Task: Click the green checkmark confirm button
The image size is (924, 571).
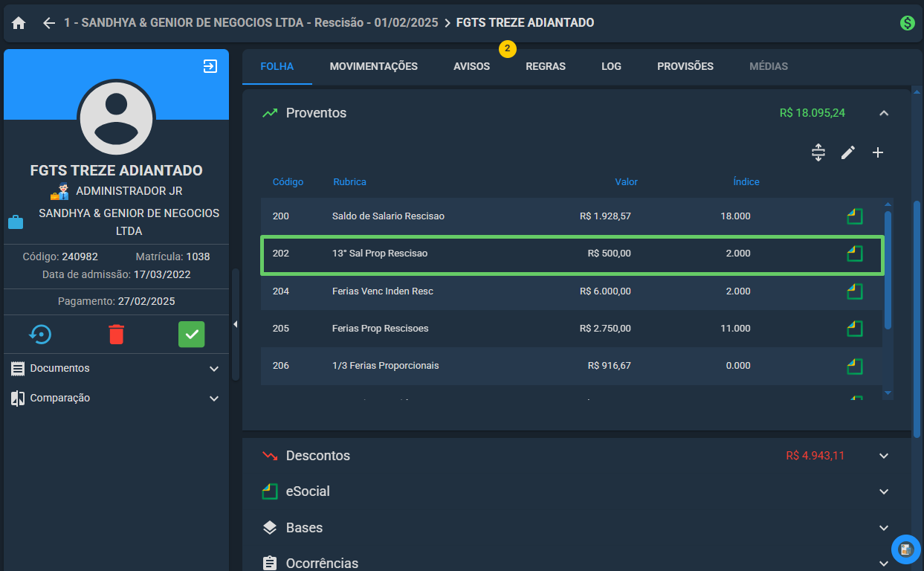Action: pos(192,335)
